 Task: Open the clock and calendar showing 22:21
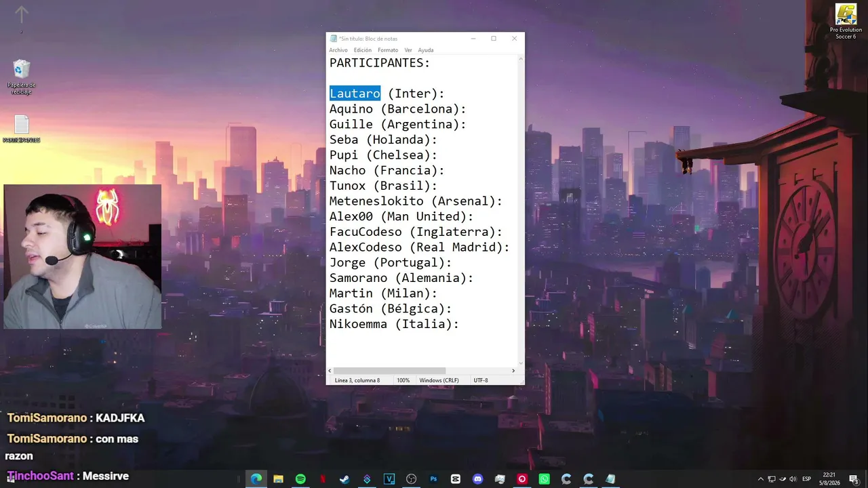pyautogui.click(x=829, y=479)
